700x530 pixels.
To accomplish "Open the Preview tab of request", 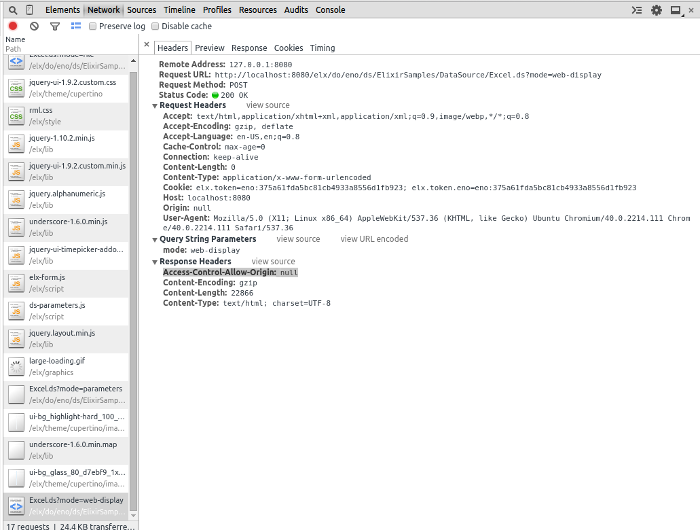I will tap(209, 47).
